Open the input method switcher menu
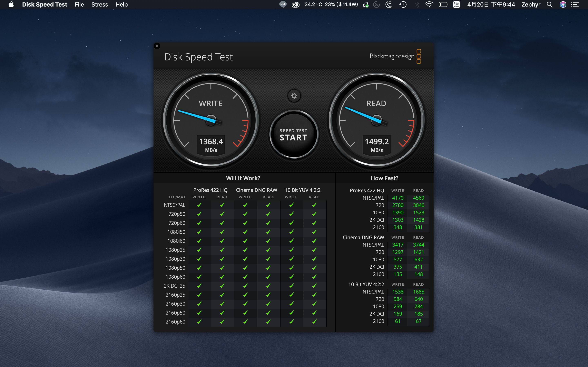The height and width of the screenshot is (367, 588). (x=457, y=5)
